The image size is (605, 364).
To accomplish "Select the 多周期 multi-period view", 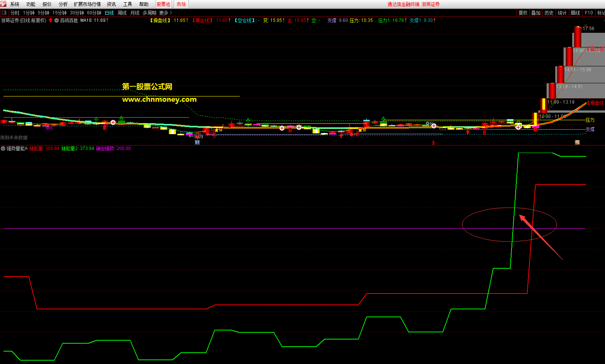I will click(x=149, y=13).
